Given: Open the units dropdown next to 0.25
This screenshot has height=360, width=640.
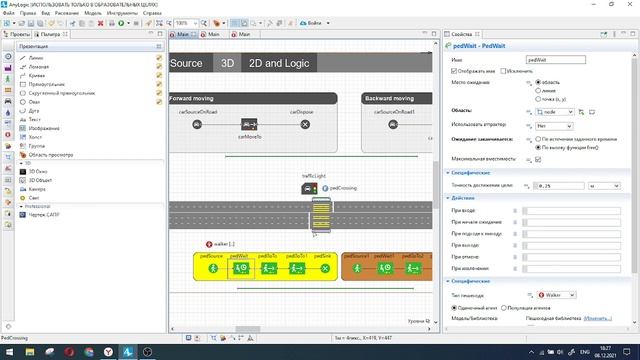Looking at the screenshot, I should 604,186.
